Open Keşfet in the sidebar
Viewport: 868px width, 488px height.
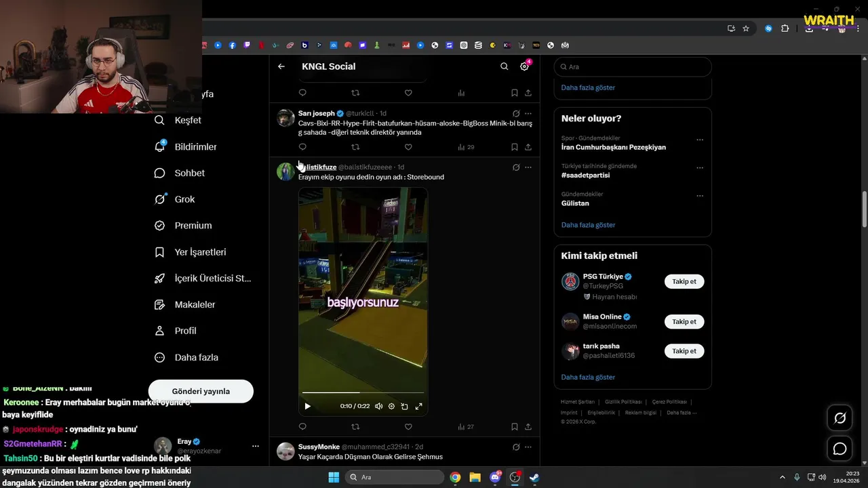(x=178, y=120)
